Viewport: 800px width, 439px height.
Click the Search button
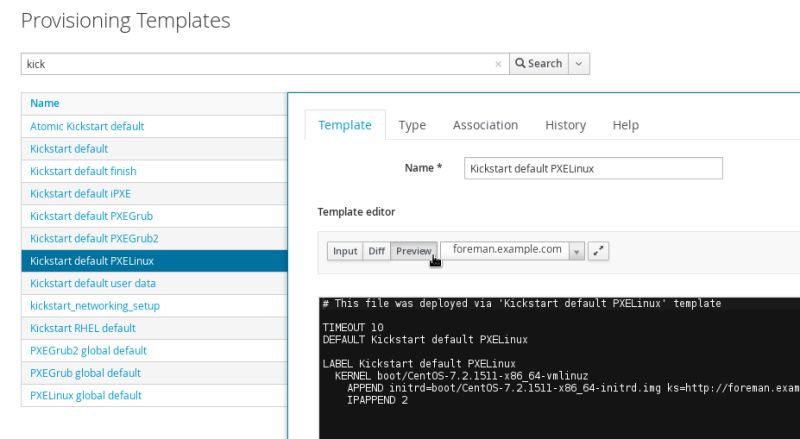tap(539, 64)
